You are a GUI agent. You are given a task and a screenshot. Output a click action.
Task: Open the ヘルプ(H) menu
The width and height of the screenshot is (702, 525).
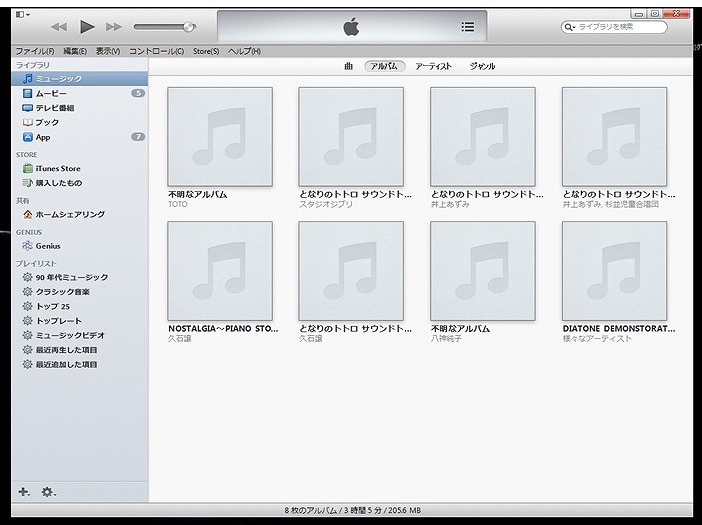click(x=244, y=51)
